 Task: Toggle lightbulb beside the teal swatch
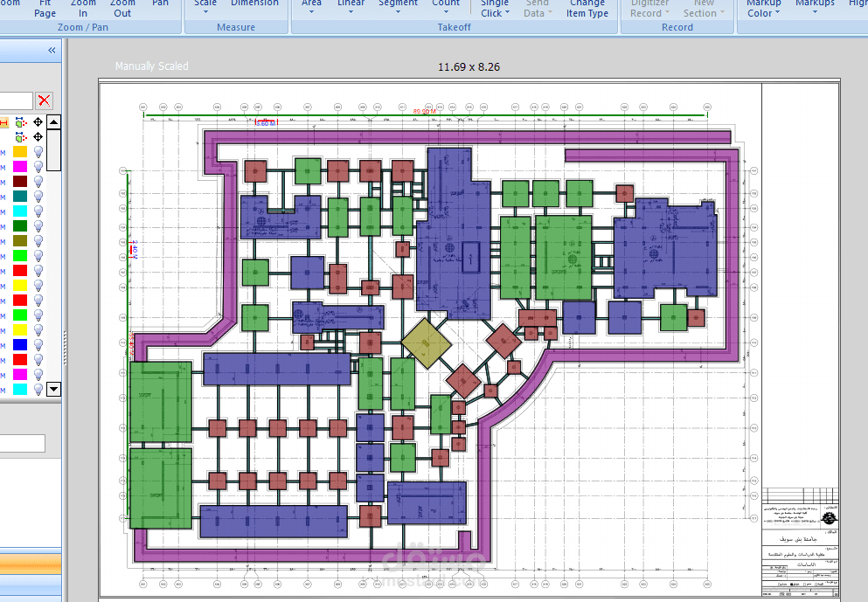coord(38,197)
